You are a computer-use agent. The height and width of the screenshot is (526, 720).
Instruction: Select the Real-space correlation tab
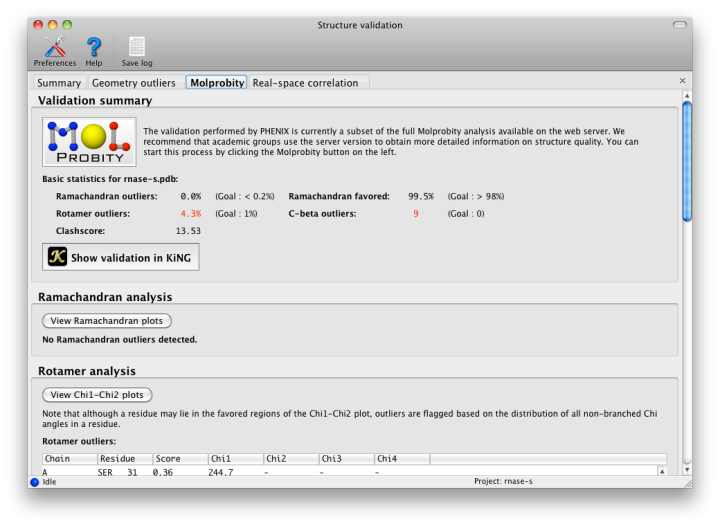point(305,83)
